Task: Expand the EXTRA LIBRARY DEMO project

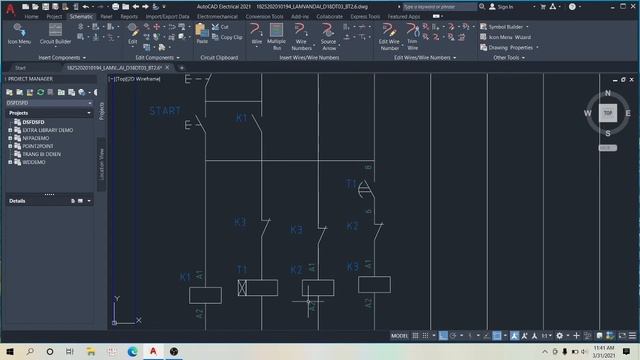Action: tap(10, 130)
